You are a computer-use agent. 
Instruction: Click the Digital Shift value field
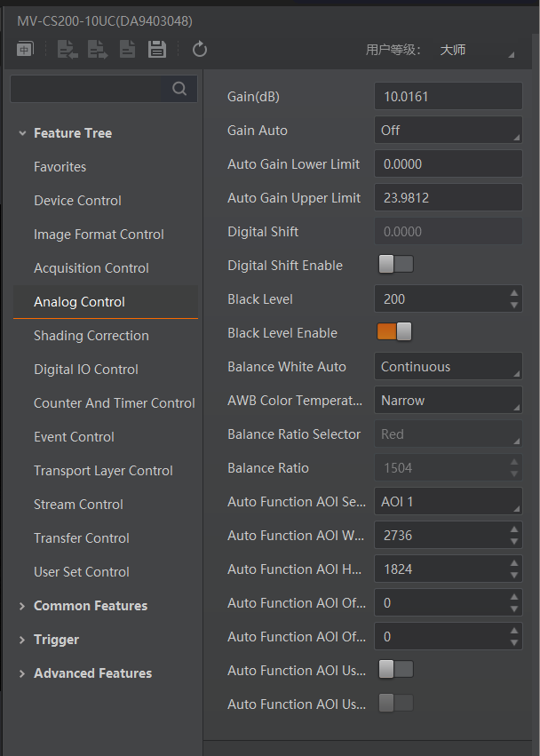click(449, 231)
